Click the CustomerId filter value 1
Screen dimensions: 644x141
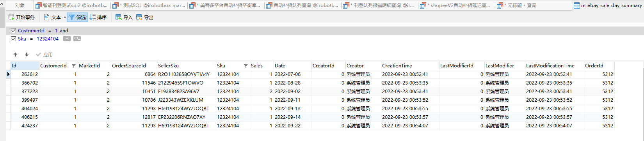56,30
